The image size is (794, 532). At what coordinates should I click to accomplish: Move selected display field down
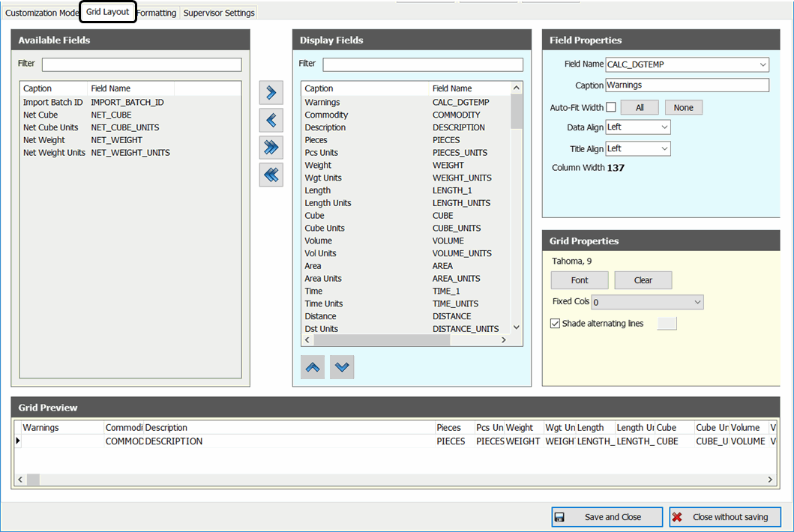point(342,367)
